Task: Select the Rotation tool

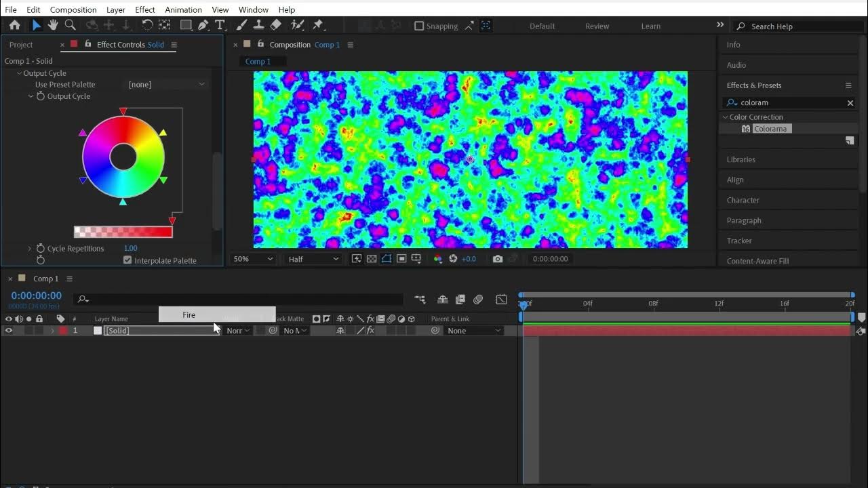Action: coord(147,26)
